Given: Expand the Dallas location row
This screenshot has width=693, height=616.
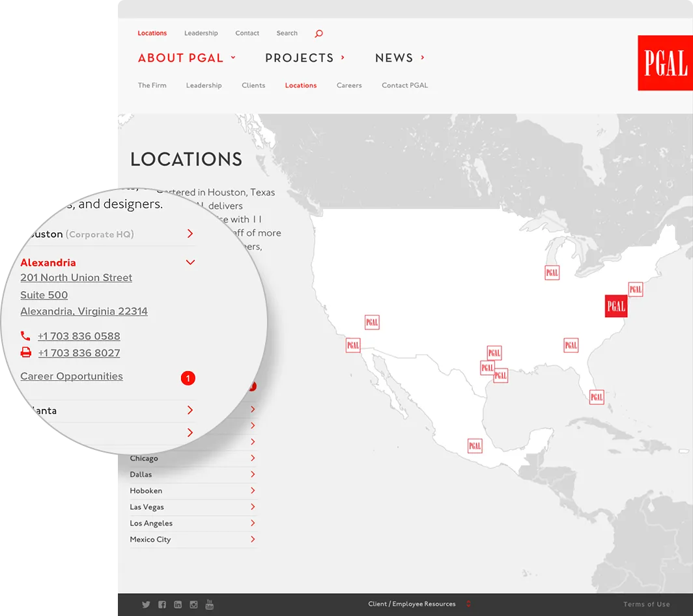Looking at the screenshot, I should coord(193,475).
